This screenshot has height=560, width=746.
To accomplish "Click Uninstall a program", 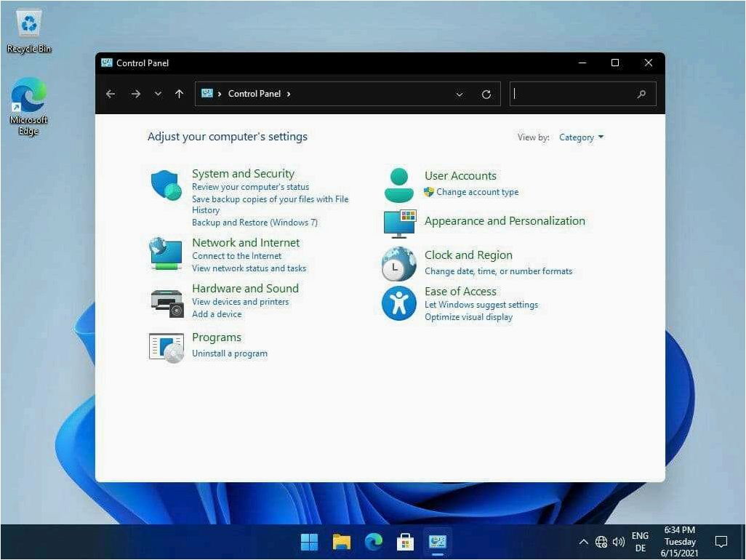I will [229, 353].
